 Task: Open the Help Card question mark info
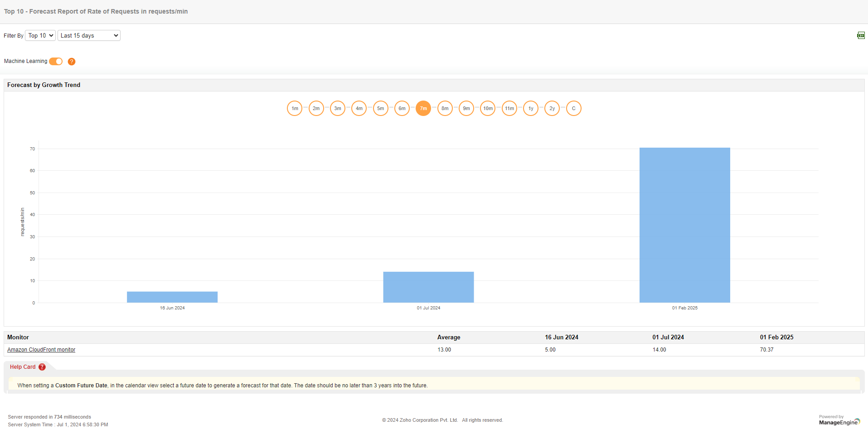coord(42,367)
